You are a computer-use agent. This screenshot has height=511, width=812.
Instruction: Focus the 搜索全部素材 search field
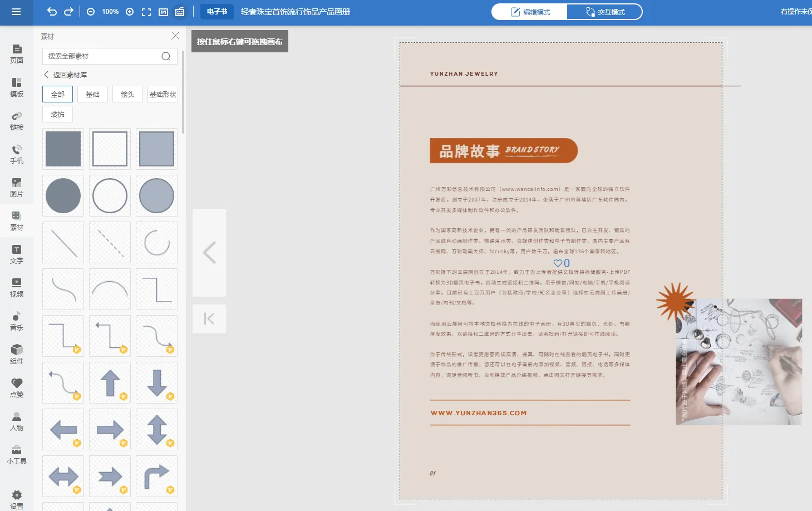110,56
